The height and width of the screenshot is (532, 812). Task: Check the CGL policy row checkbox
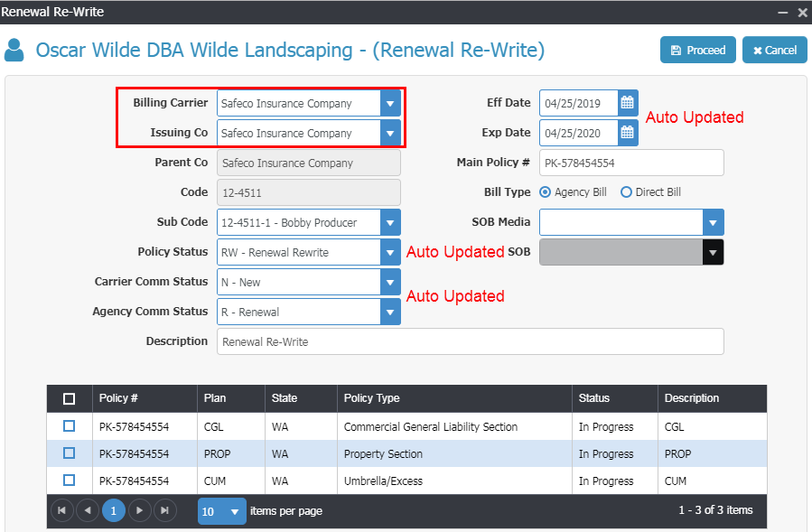pyautogui.click(x=69, y=426)
